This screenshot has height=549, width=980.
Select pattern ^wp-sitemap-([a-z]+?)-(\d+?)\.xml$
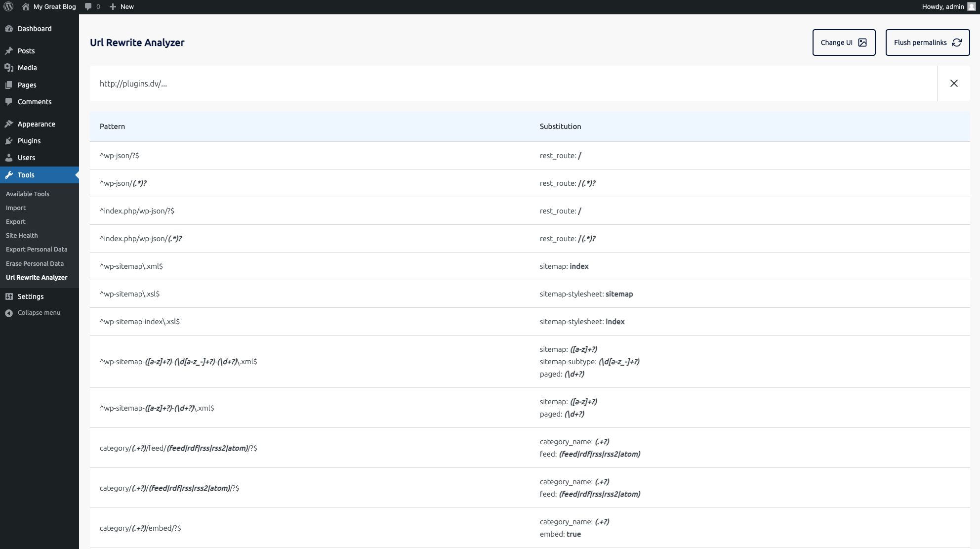pos(157,408)
